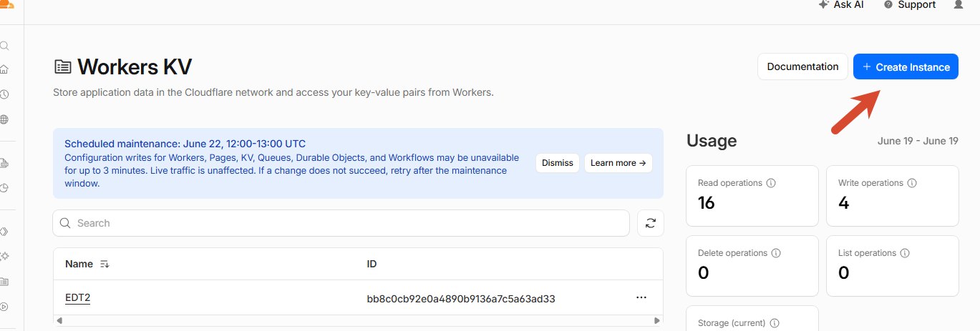Open the globe icon in the sidebar
980x331 pixels.
point(4,119)
